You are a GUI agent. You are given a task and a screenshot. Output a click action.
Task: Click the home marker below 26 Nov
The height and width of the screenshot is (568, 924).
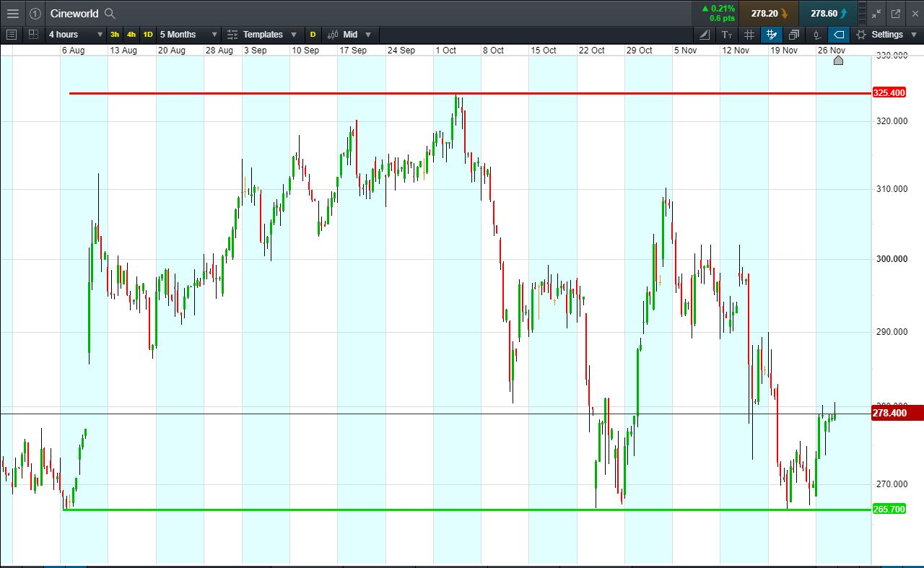click(838, 60)
